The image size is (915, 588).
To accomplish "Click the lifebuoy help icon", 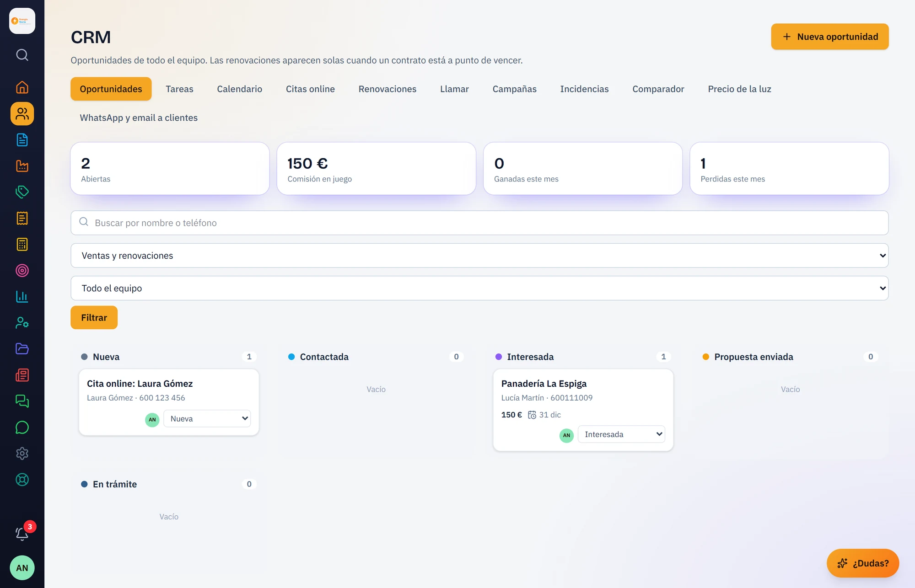I will pyautogui.click(x=22, y=480).
